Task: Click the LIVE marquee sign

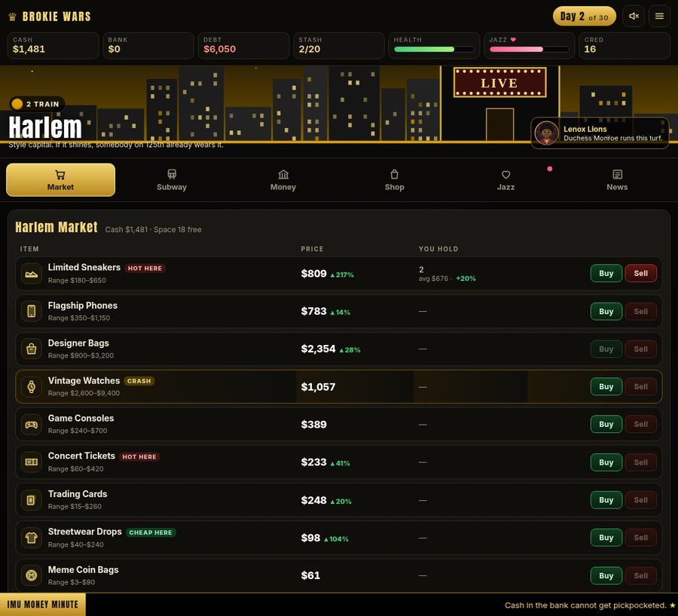Action: tap(500, 83)
